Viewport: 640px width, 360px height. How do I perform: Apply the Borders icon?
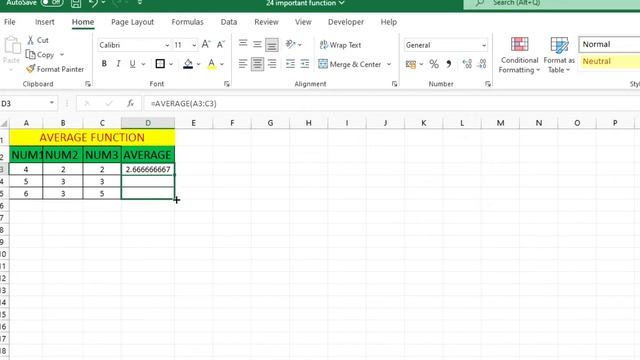point(160,64)
